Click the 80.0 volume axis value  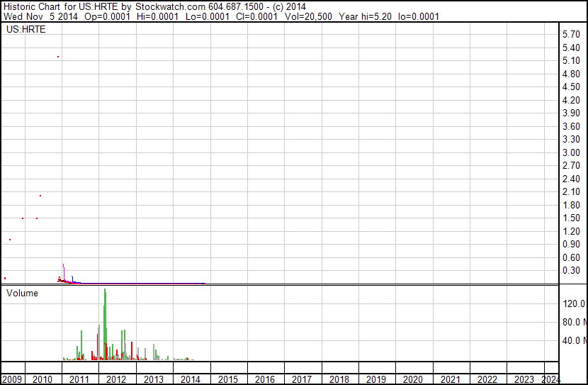pos(575,322)
